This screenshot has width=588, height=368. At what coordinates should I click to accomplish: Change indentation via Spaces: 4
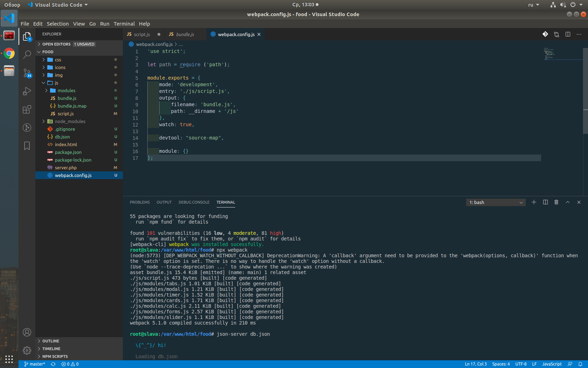(501, 364)
